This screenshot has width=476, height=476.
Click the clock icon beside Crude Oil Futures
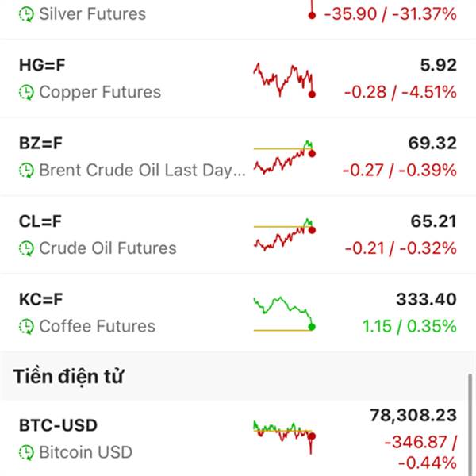tap(27, 248)
